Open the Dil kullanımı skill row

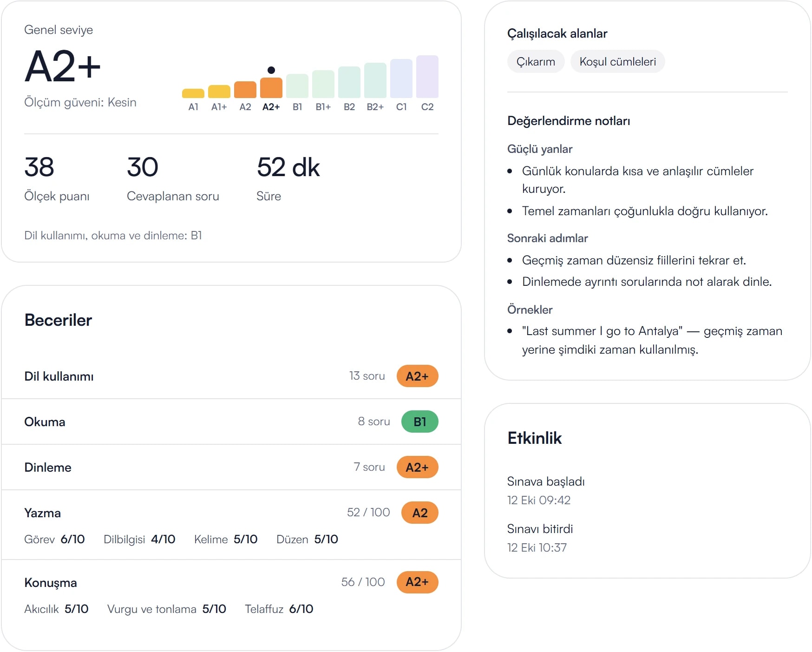pyautogui.click(x=231, y=376)
